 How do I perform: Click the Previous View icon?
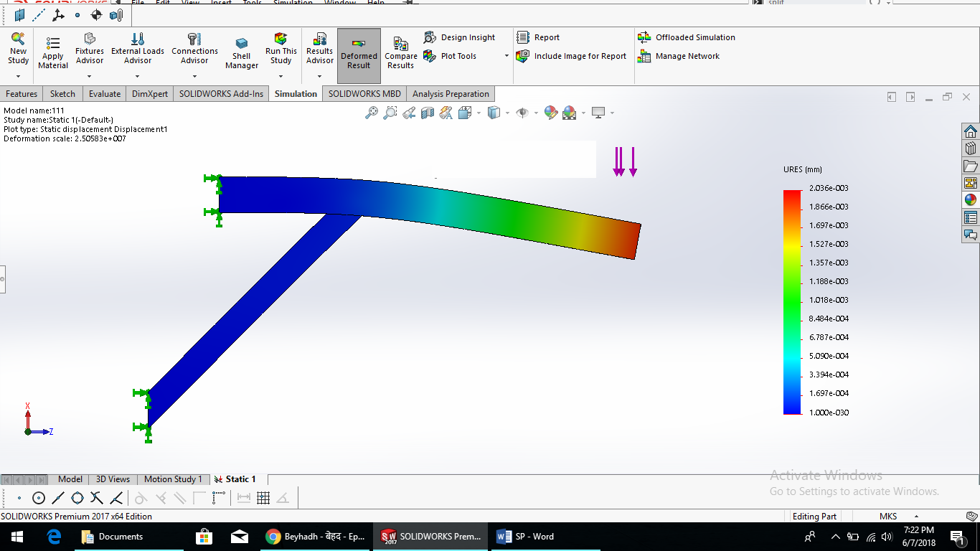[x=408, y=113]
